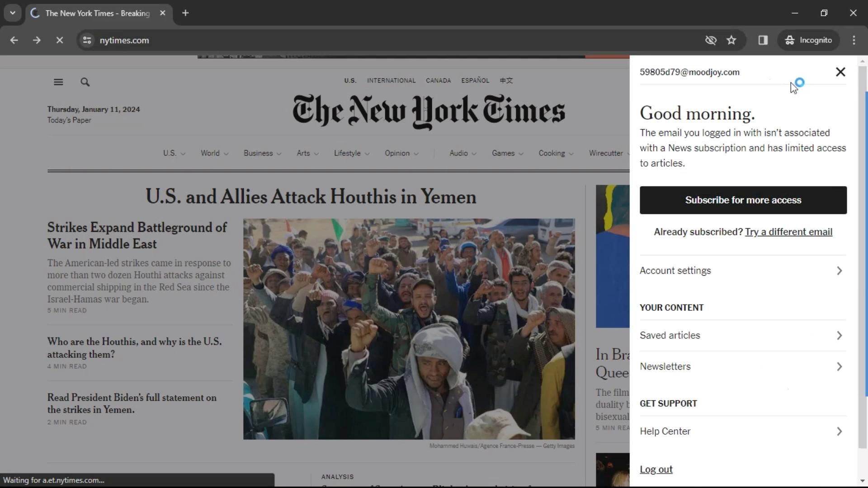Open the browser side panel

click(x=763, y=40)
